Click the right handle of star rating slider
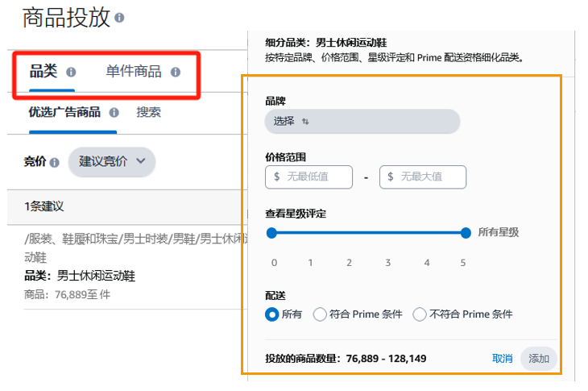Viewport: 588px width, 391px height. 466,233
